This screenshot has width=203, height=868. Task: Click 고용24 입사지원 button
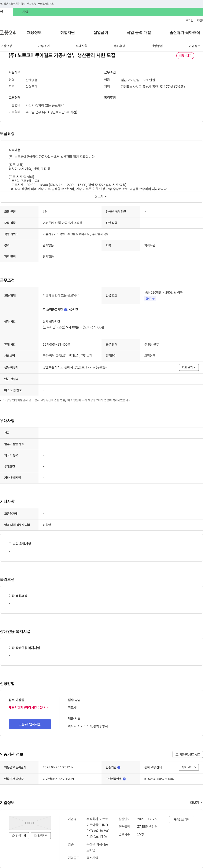tap(30, 724)
